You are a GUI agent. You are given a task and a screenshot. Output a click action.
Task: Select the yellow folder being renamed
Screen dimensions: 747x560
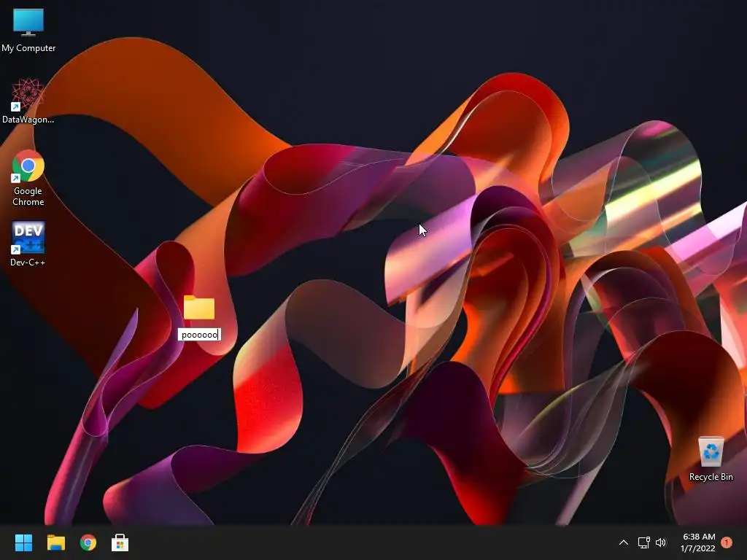[x=199, y=308]
